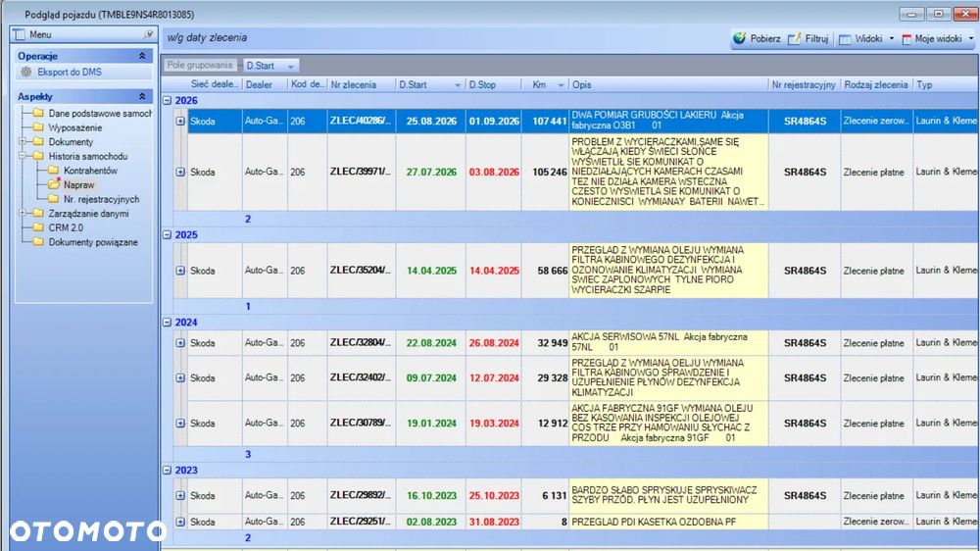Click the Dokumenty powiązane folder icon
Image resolution: width=980 pixels, height=551 pixels.
coord(38,242)
